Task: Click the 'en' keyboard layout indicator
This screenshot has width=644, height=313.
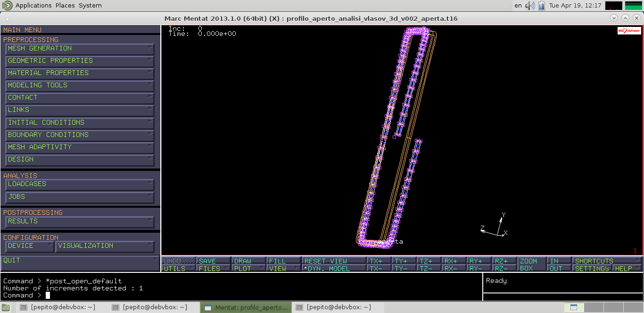Action: 518,5
